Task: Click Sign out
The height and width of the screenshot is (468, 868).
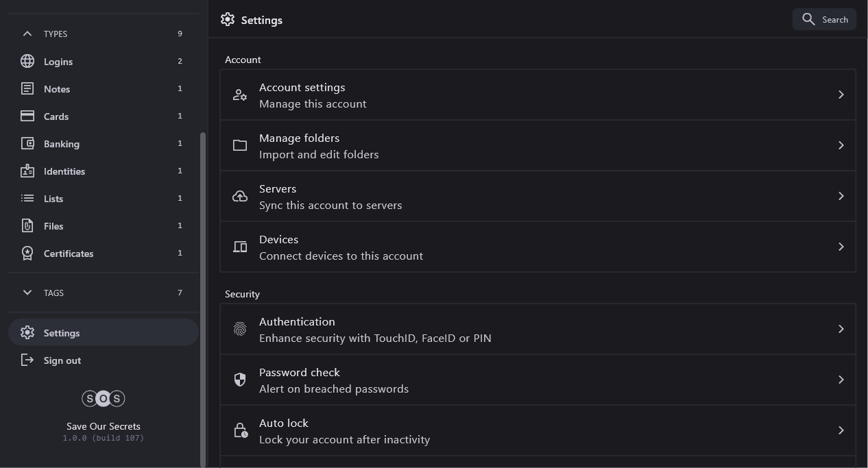Action: (x=62, y=360)
